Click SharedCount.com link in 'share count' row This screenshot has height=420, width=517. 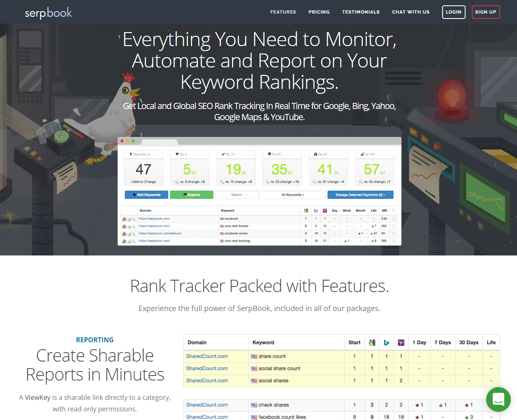click(x=207, y=356)
